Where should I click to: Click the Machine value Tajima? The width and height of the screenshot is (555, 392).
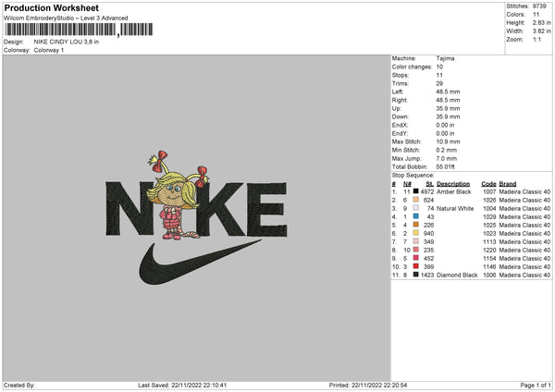tap(445, 58)
